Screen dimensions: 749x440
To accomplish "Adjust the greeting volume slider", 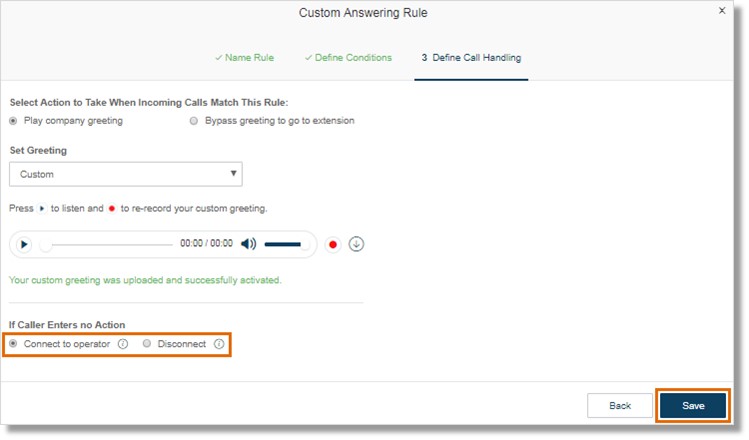I will point(286,245).
